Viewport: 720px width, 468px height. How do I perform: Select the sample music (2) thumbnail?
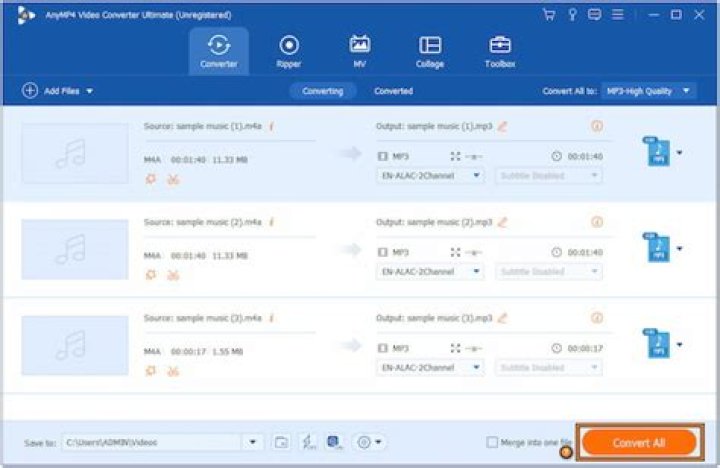click(75, 249)
